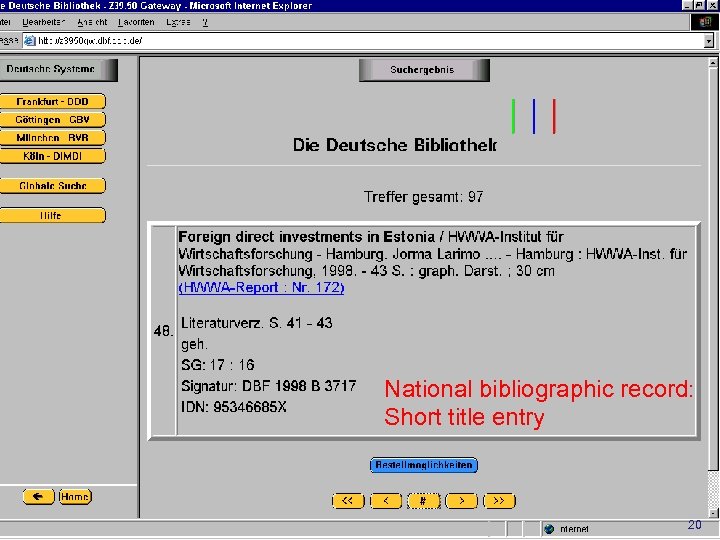
Task: Click the Windows logo throbber icon
Action: [705, 22]
